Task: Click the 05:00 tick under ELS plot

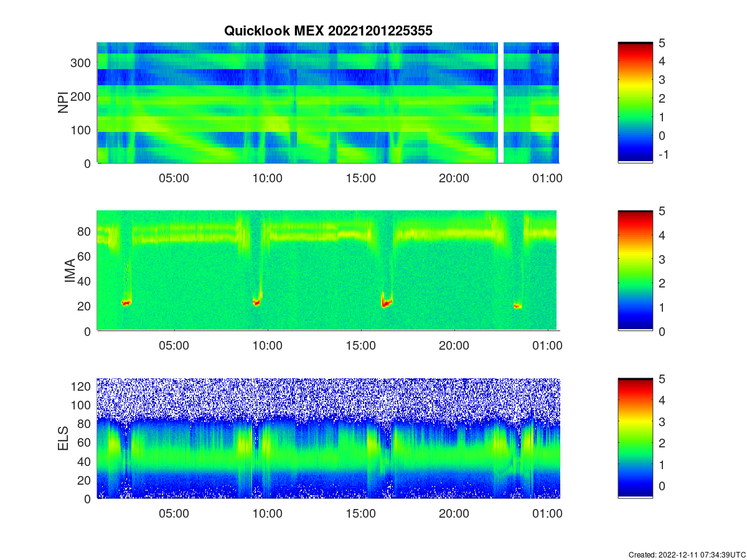Action: [174, 514]
